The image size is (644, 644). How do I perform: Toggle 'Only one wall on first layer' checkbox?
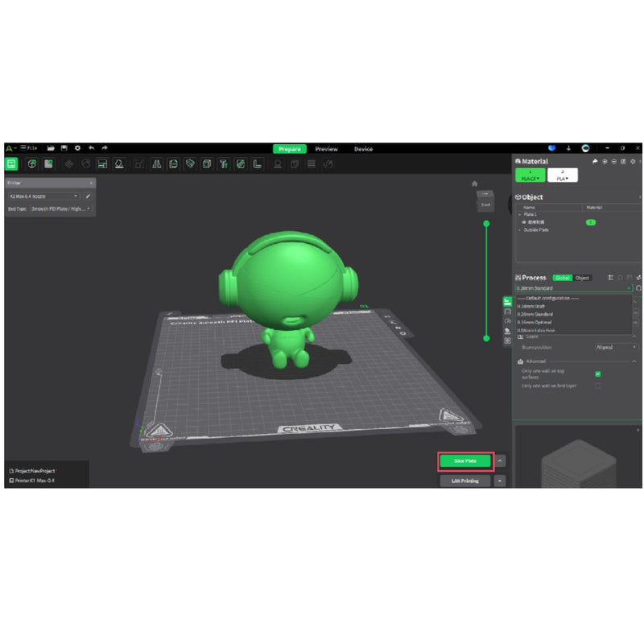pyautogui.click(x=597, y=386)
